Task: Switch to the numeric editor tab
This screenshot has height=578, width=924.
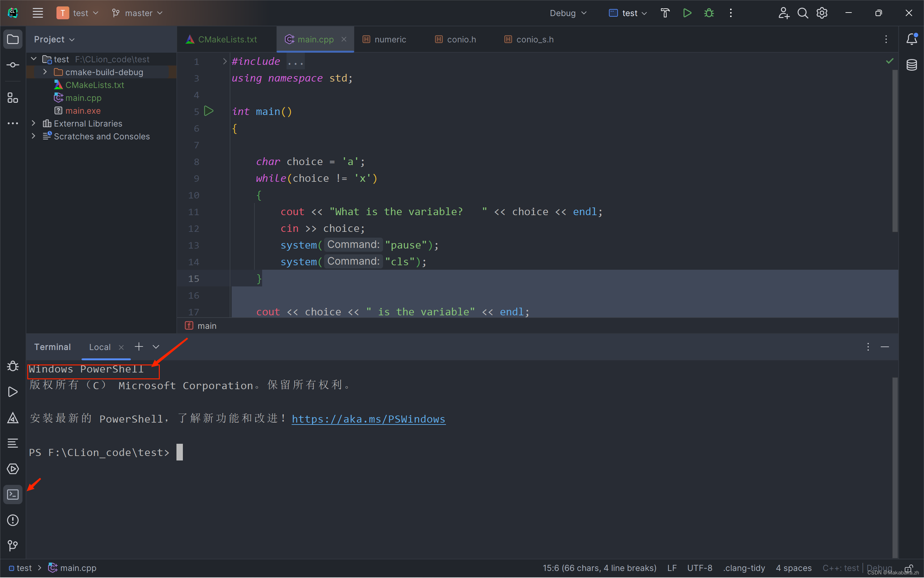Action: (x=390, y=39)
